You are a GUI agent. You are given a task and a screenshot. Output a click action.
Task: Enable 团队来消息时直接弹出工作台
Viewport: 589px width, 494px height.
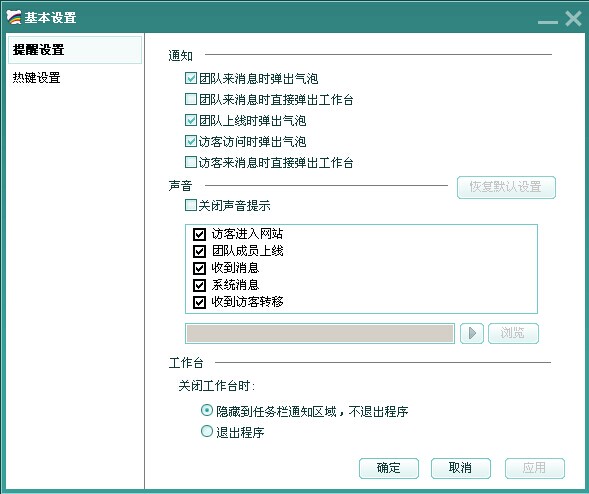191,99
